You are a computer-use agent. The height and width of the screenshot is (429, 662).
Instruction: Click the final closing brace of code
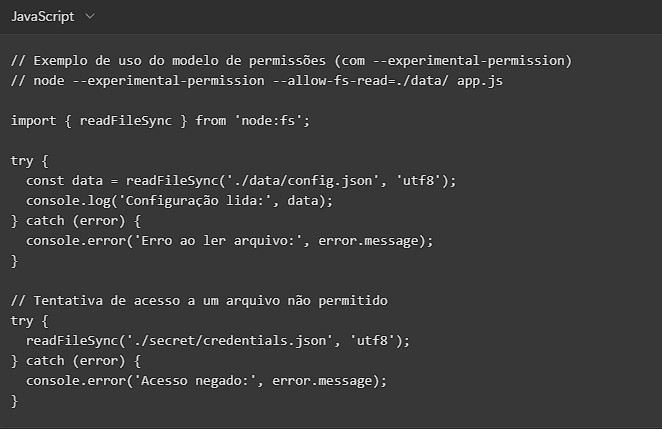(15, 400)
